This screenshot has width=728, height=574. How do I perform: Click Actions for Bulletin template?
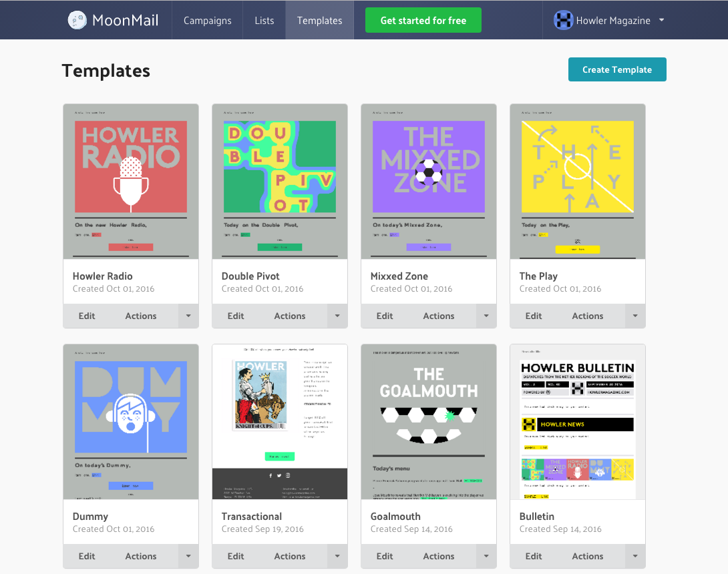588,557
